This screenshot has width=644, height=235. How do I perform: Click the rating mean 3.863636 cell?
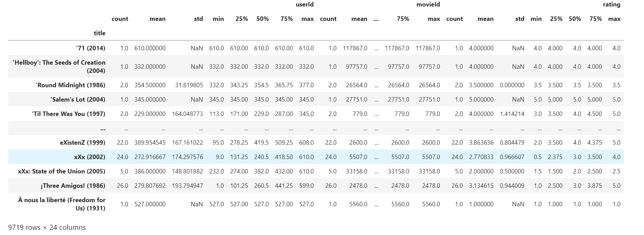(481, 143)
